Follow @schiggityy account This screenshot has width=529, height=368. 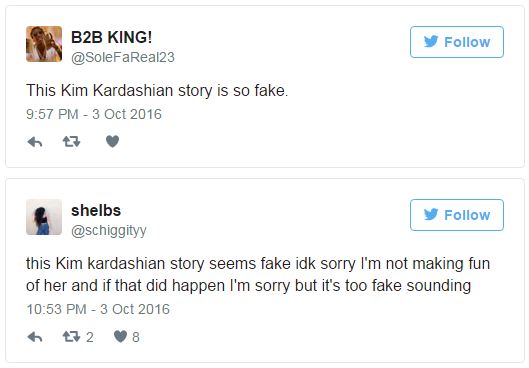[x=457, y=215]
